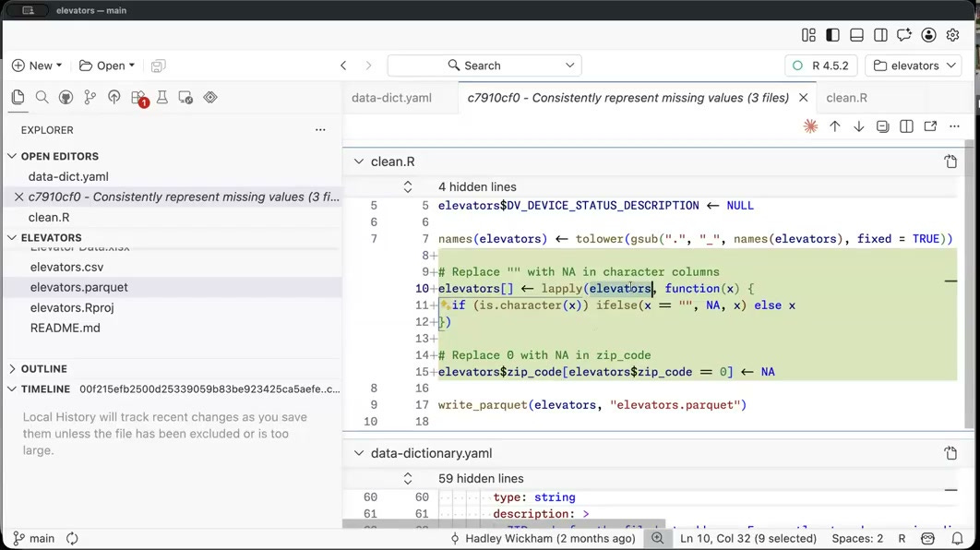Click the Save All disk icon
980x550 pixels.
158,66
